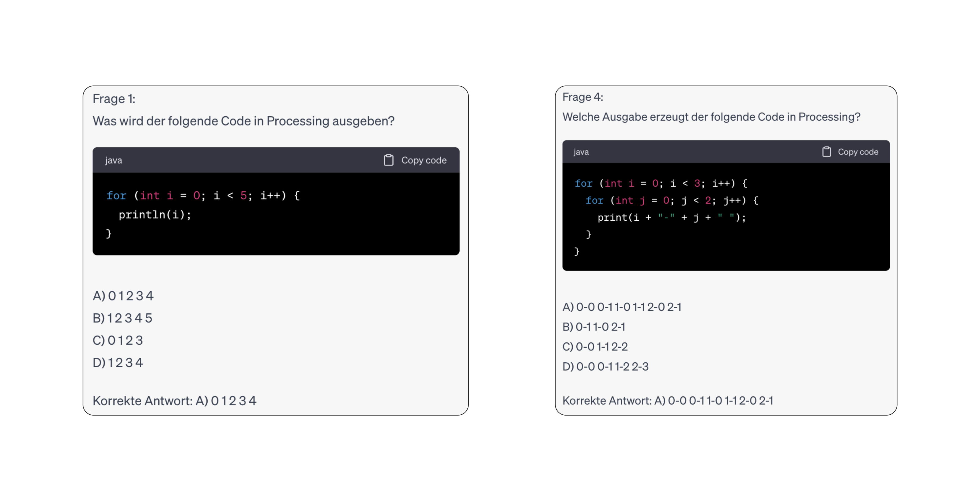
Task: Choose option B) 0-1 1-0 2-1
Action: [594, 327]
